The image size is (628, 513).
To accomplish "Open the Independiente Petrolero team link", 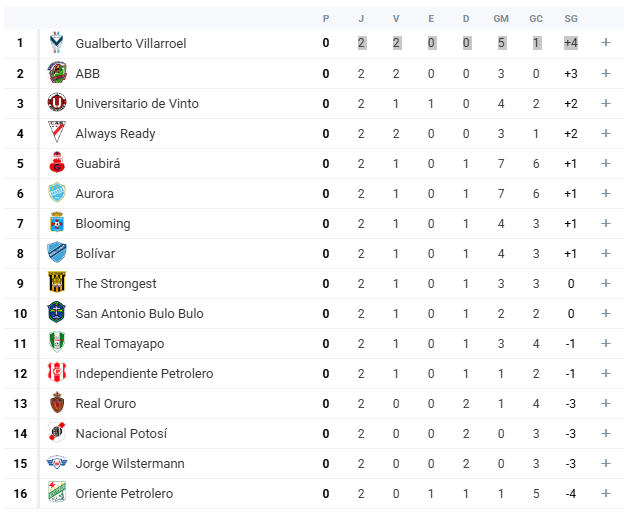I will pyautogui.click(x=144, y=374).
